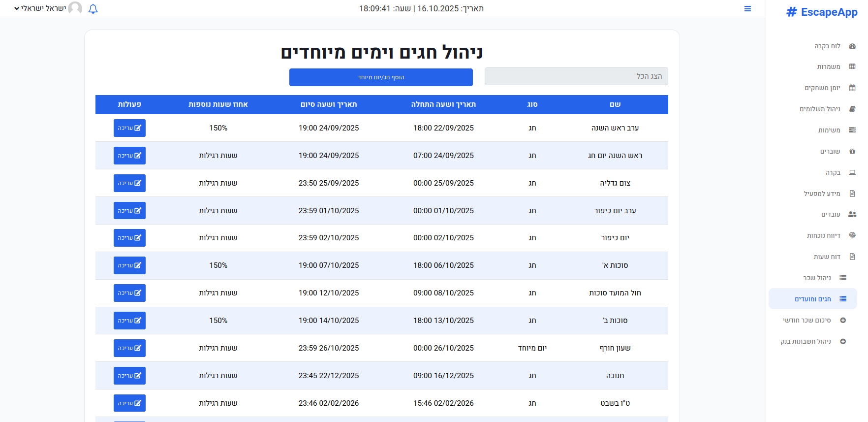
Task: Click the יומן משחקים calendar icon
Action: point(852,88)
